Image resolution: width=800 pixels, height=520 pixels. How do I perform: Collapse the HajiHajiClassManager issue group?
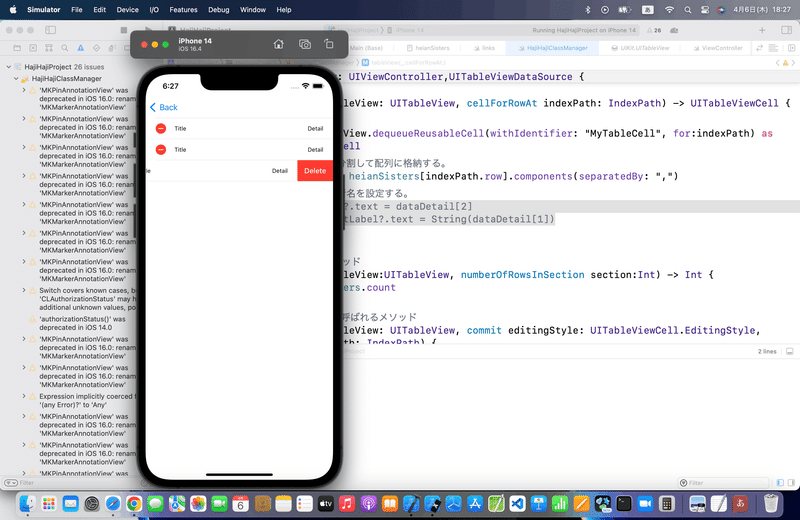pyautogui.click(x=16, y=79)
